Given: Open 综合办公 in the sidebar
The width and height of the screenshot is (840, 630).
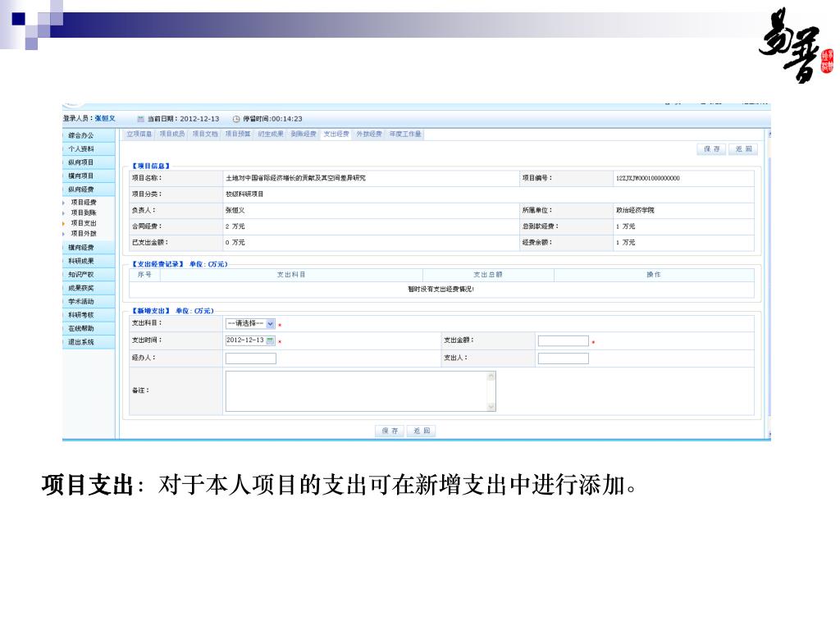Looking at the screenshot, I should tap(89, 135).
